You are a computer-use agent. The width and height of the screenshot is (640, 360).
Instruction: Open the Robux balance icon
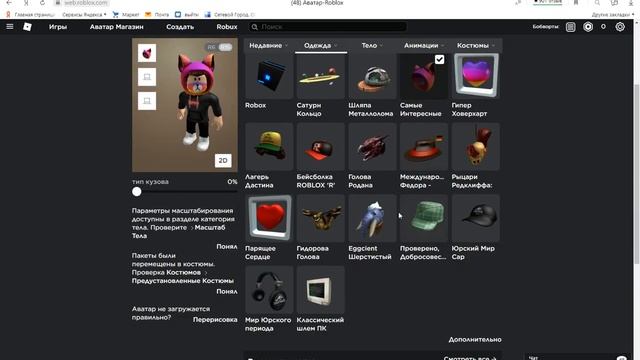click(588, 27)
